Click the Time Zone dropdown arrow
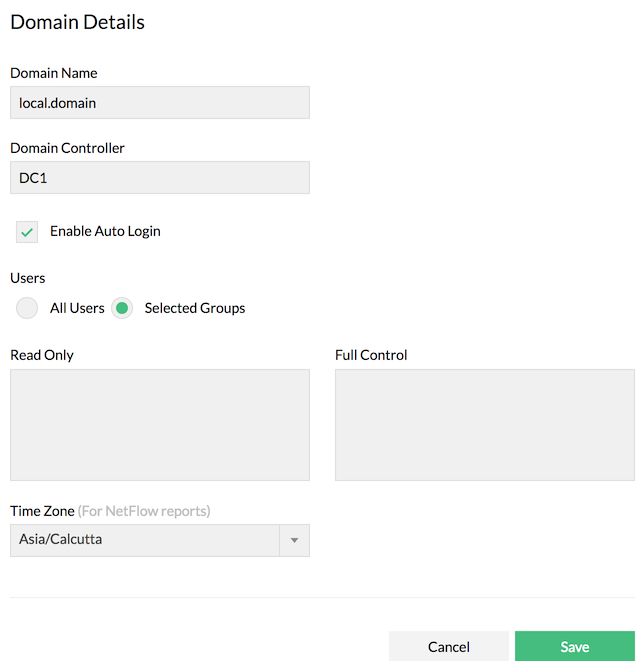Image resolution: width=644 pixels, height=661 pixels. [x=294, y=540]
